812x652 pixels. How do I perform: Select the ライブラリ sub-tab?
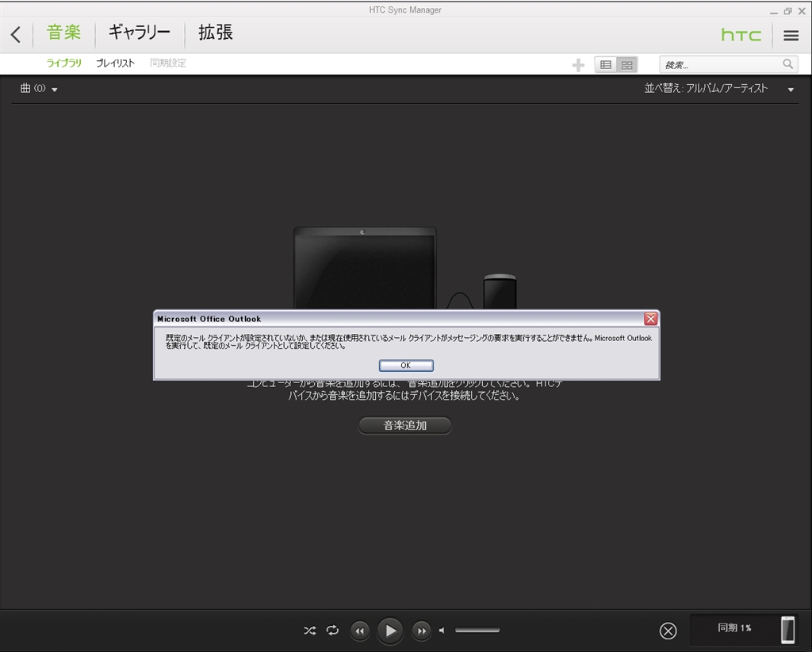point(63,63)
